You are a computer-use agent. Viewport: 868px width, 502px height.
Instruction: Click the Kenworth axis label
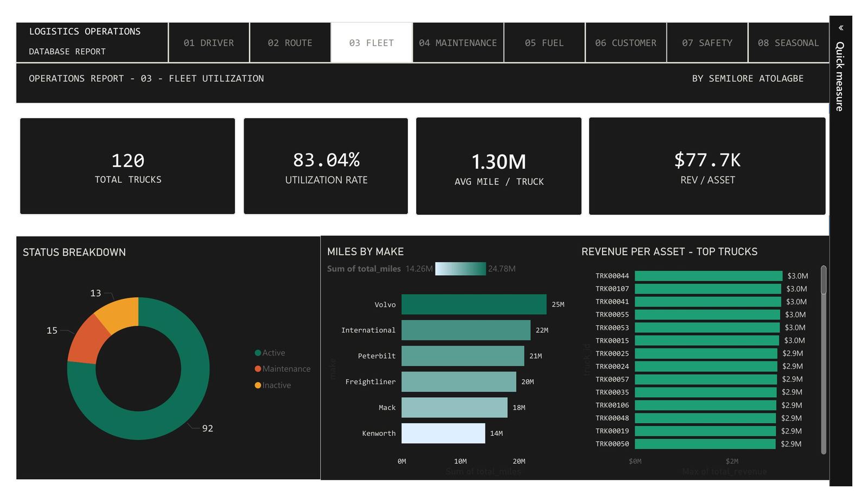pos(379,434)
